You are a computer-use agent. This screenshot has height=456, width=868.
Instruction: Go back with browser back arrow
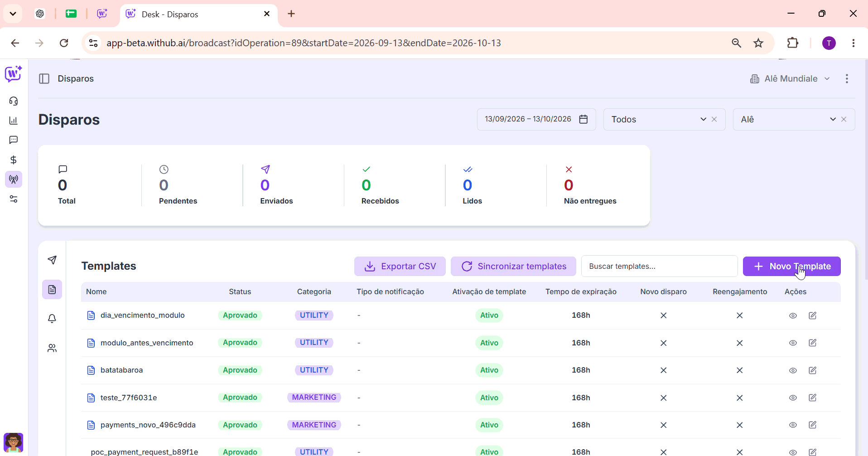coord(15,43)
